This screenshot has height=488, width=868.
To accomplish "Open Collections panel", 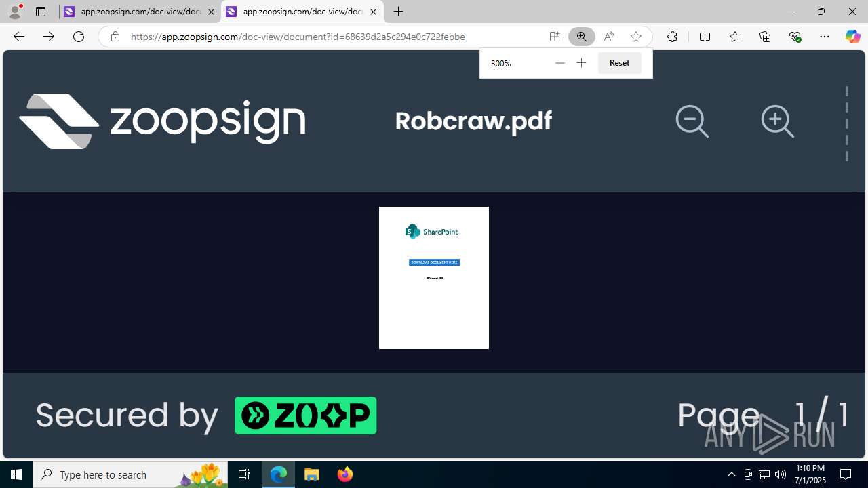I will click(x=765, y=37).
